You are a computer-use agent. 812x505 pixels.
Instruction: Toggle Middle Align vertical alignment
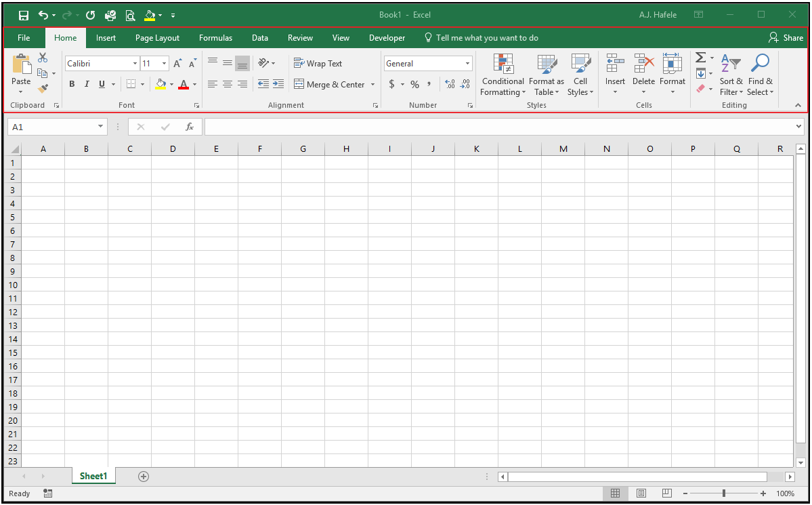tap(228, 63)
